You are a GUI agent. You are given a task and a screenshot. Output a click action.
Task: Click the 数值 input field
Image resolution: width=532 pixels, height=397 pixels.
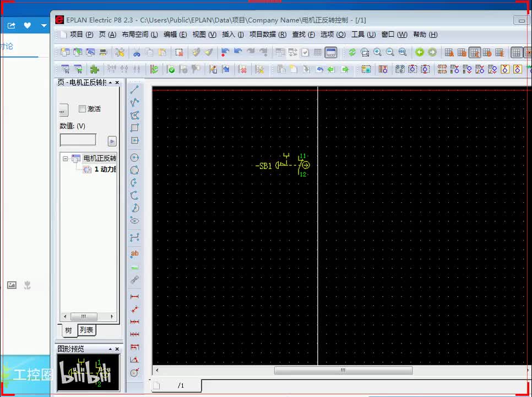click(x=78, y=140)
